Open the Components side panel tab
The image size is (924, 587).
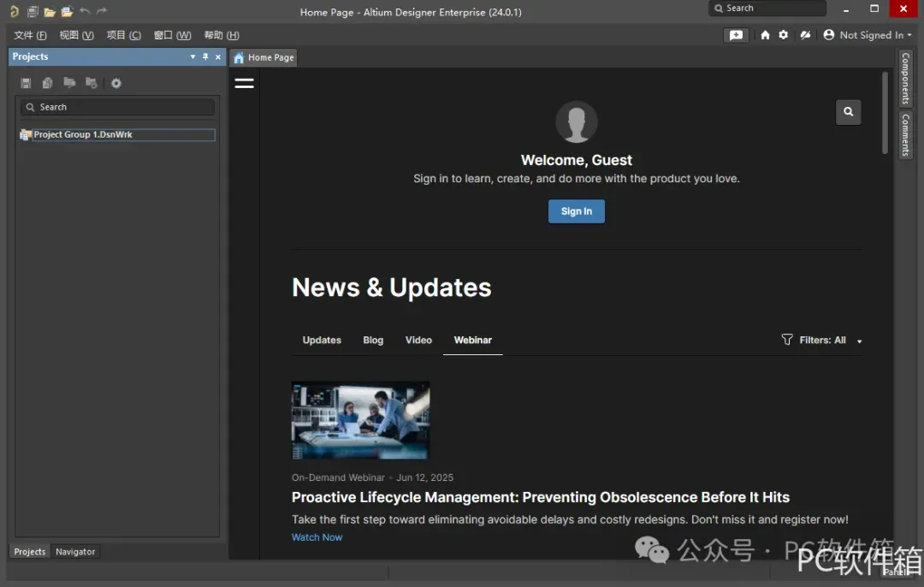coord(905,78)
